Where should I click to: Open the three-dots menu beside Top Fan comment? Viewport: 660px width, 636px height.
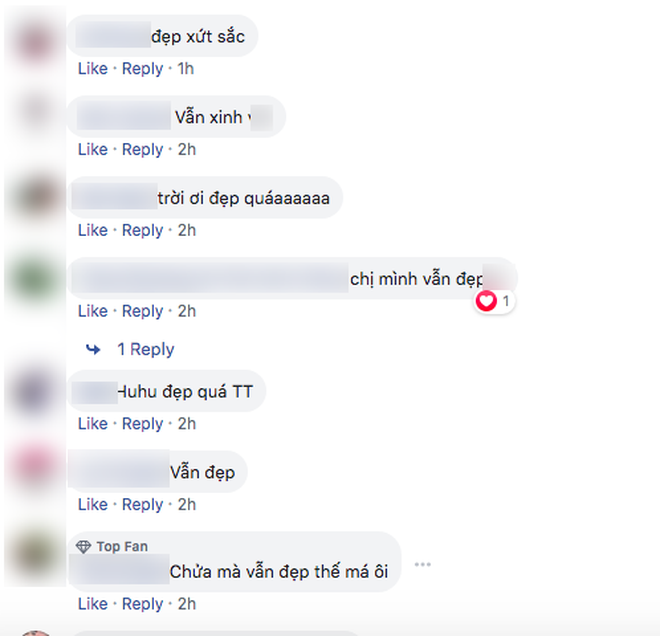pyautogui.click(x=422, y=564)
